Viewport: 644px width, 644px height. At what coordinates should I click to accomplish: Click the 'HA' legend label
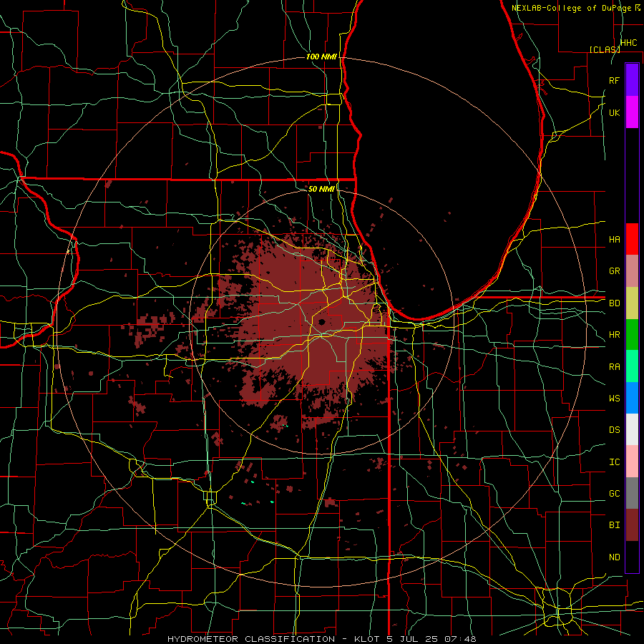[614, 240]
